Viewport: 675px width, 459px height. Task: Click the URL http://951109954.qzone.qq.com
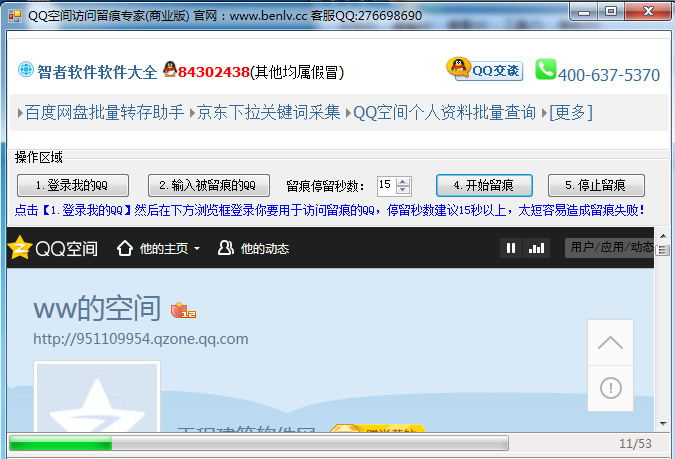pos(141,339)
